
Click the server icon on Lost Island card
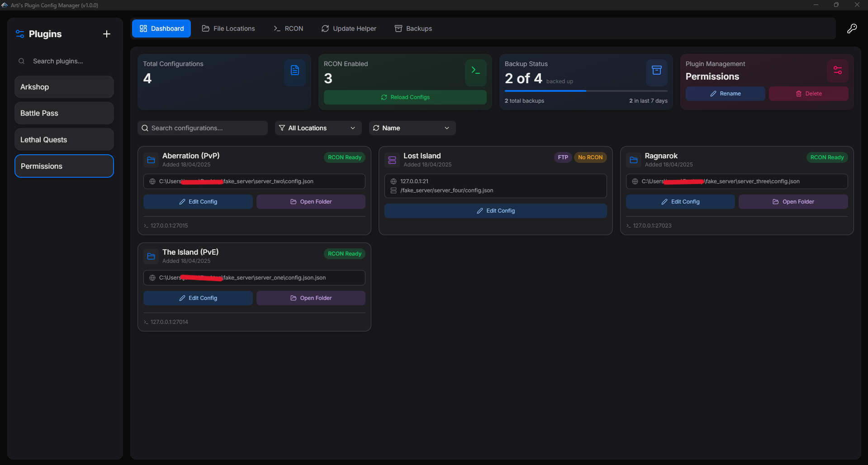point(392,160)
